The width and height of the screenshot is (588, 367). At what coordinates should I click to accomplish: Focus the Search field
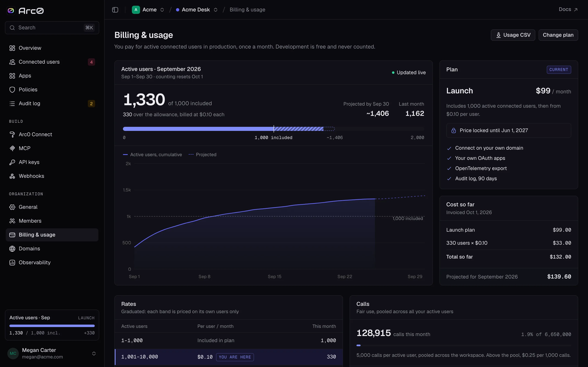[x=52, y=28]
